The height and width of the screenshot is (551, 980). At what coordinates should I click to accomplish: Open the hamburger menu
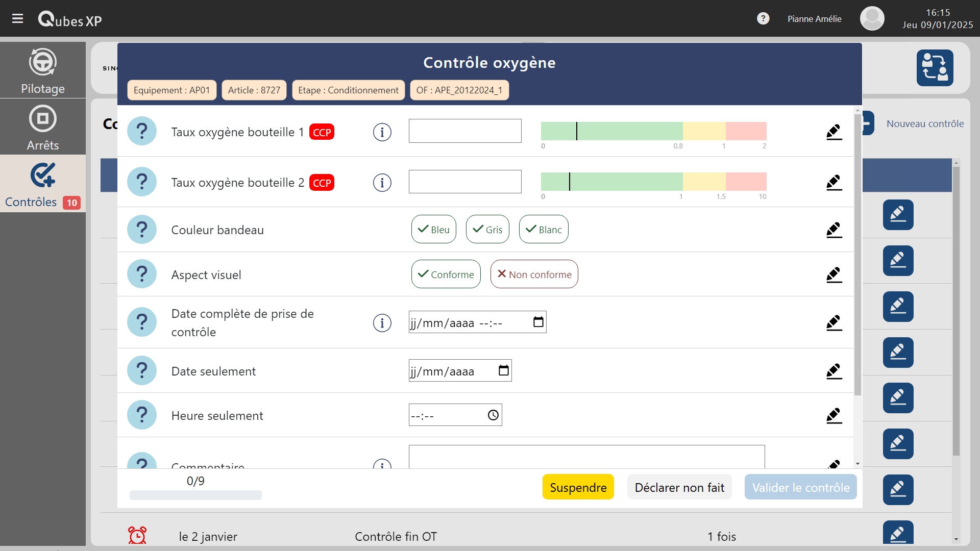coord(17,19)
